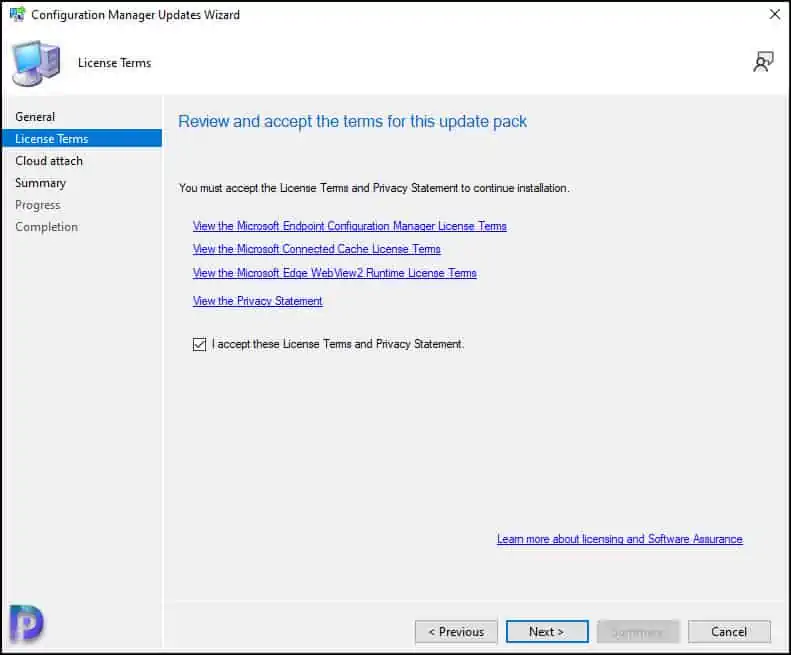The width and height of the screenshot is (791, 655).
Task: Open the Cloud attach step
Action: 49,161
